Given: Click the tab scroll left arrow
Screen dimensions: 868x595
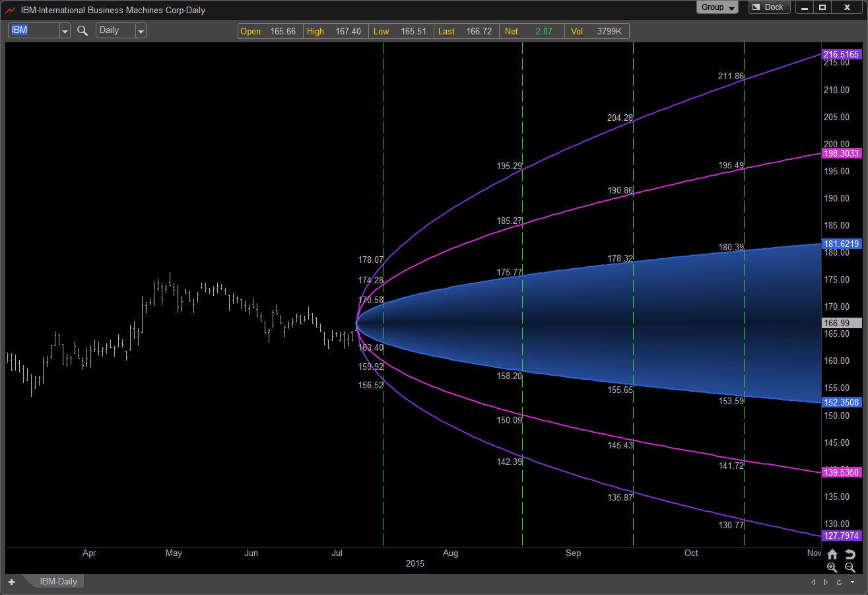Looking at the screenshot, I should 814,582.
